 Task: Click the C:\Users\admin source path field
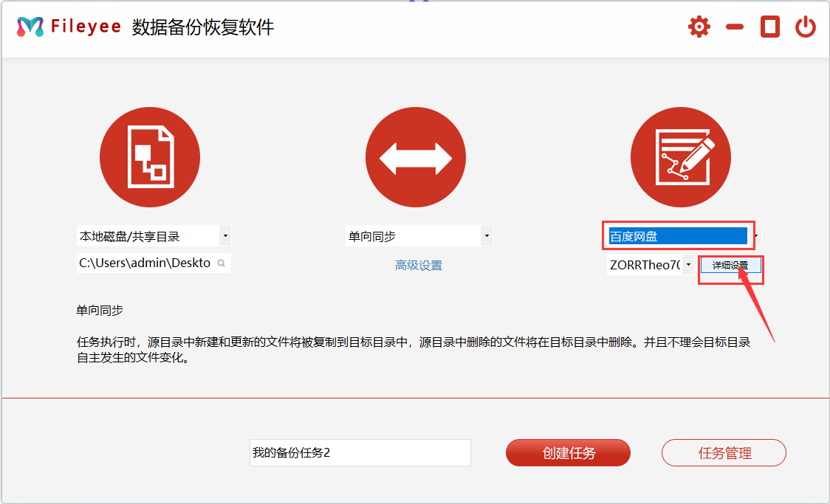click(x=145, y=263)
